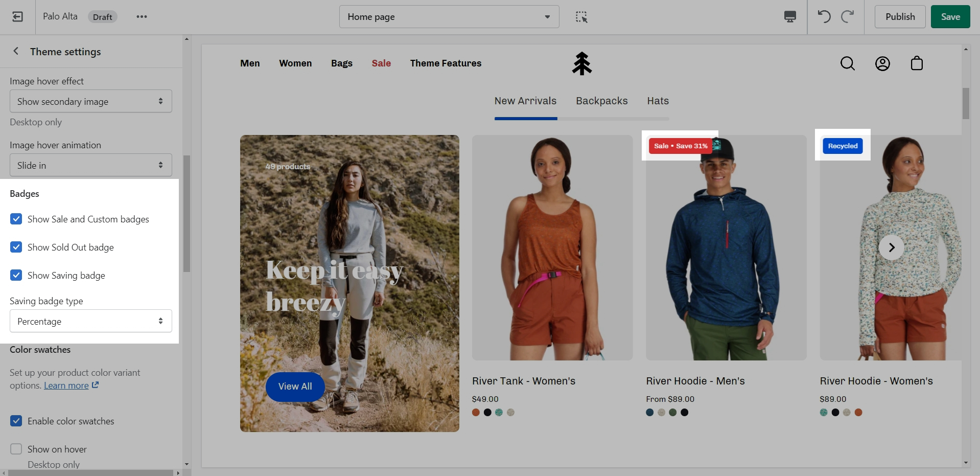
Task: Enable the Show on hover checkbox
Action: (x=16, y=449)
